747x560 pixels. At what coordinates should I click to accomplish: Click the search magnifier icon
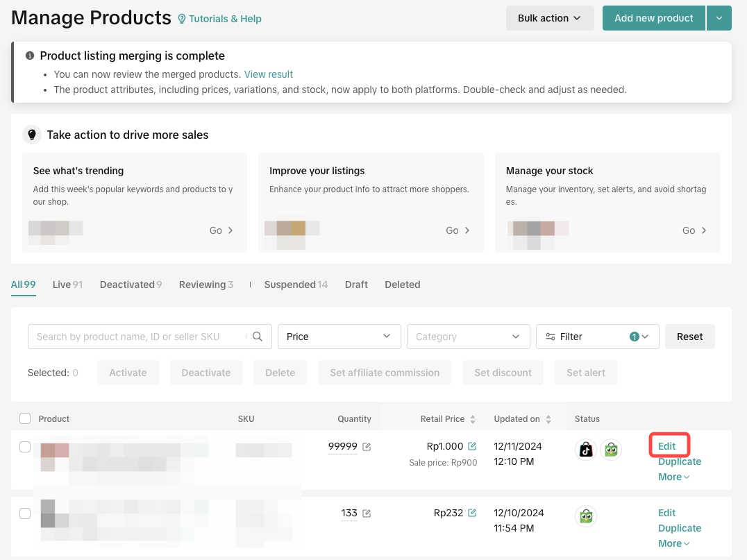pos(258,337)
